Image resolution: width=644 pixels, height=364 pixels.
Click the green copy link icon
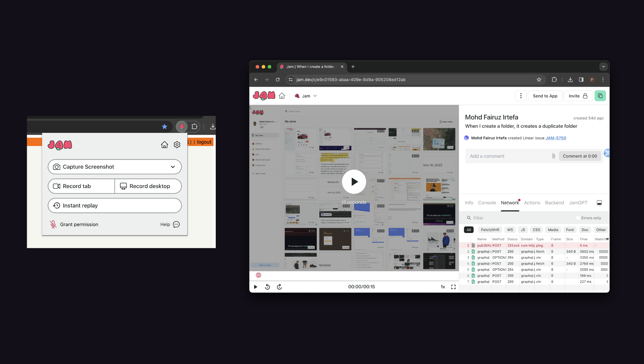click(600, 96)
